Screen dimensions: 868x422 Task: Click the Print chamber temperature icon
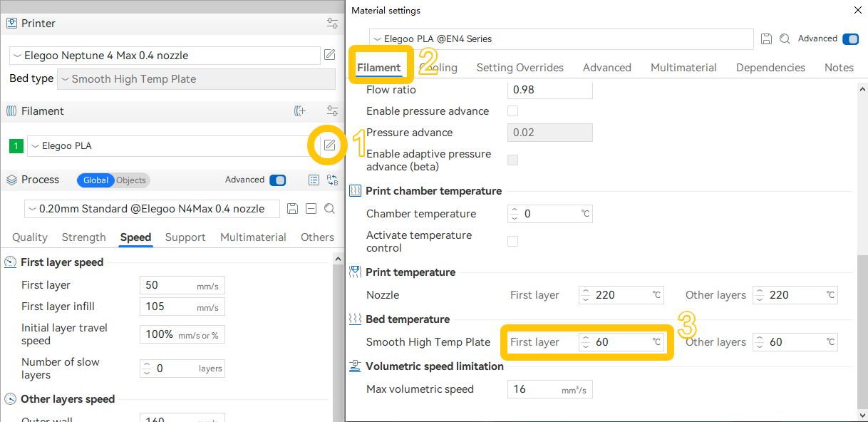point(355,191)
